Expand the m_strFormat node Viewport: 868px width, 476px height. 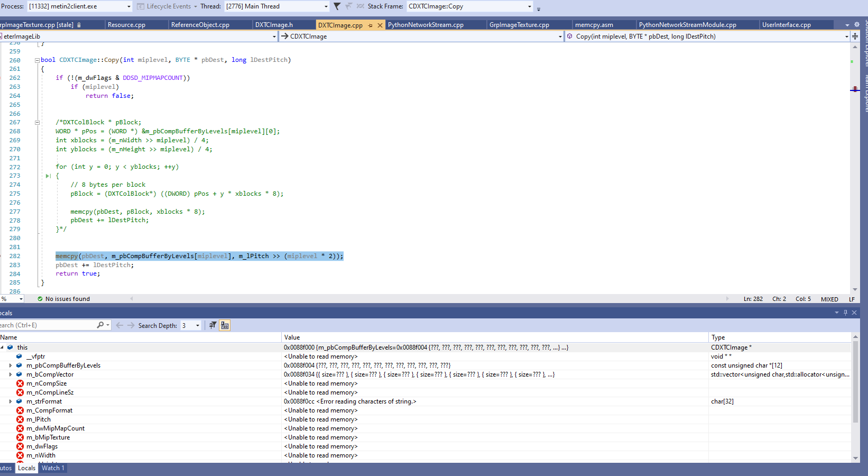pyautogui.click(x=11, y=401)
